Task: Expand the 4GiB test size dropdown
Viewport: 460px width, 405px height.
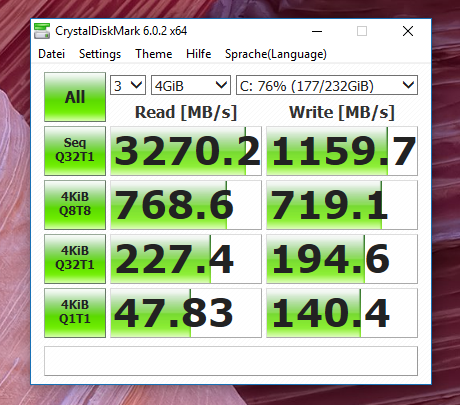Action: click(x=191, y=85)
